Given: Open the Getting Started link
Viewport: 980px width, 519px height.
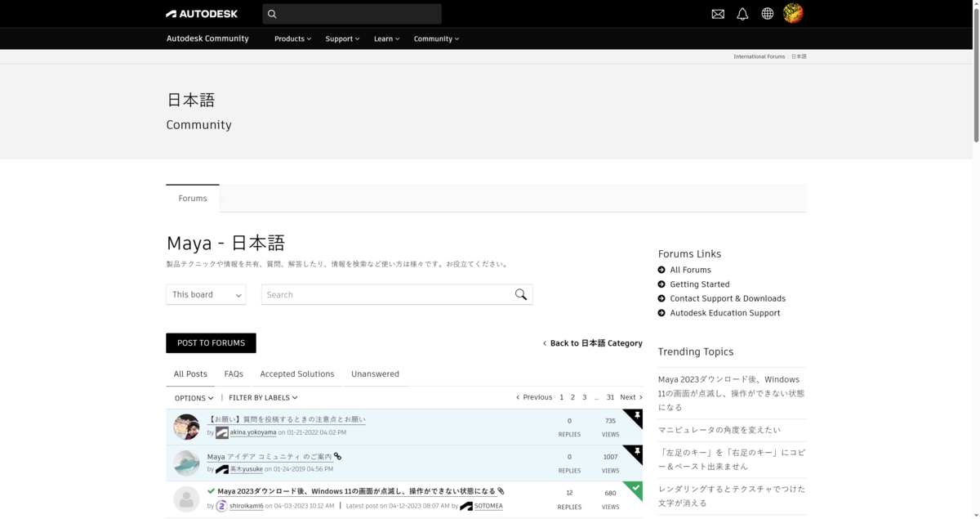Looking at the screenshot, I should tap(700, 284).
